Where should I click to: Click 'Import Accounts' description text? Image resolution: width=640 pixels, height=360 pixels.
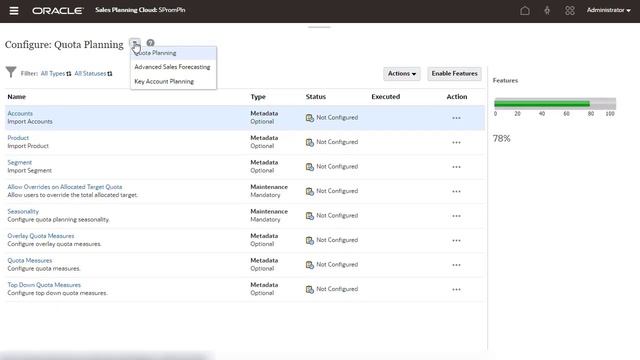tap(30, 122)
